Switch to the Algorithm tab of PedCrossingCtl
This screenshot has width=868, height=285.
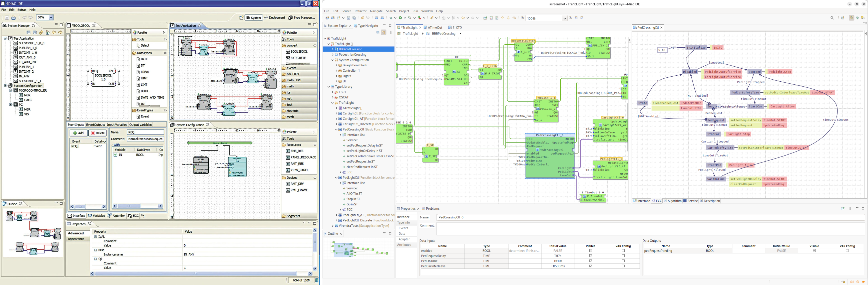(672, 201)
